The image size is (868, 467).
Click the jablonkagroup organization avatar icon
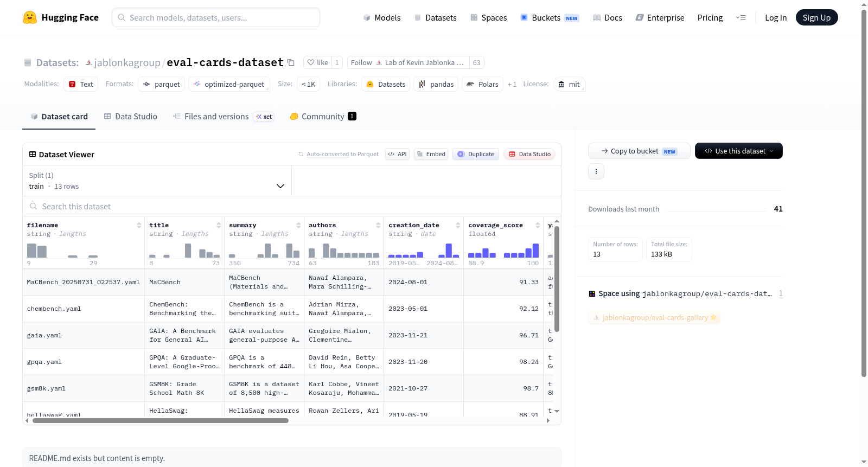click(x=88, y=62)
